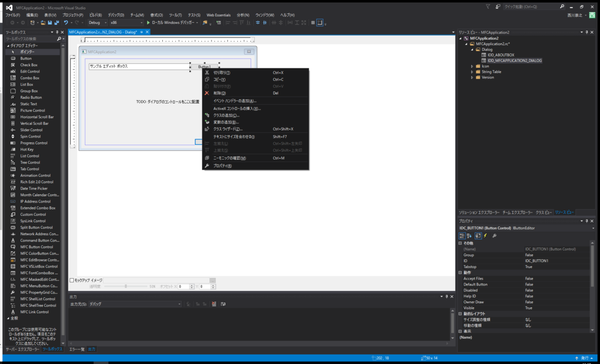The image size is (600, 364).
Task: Expand the String Table folder
Action: (x=472, y=72)
